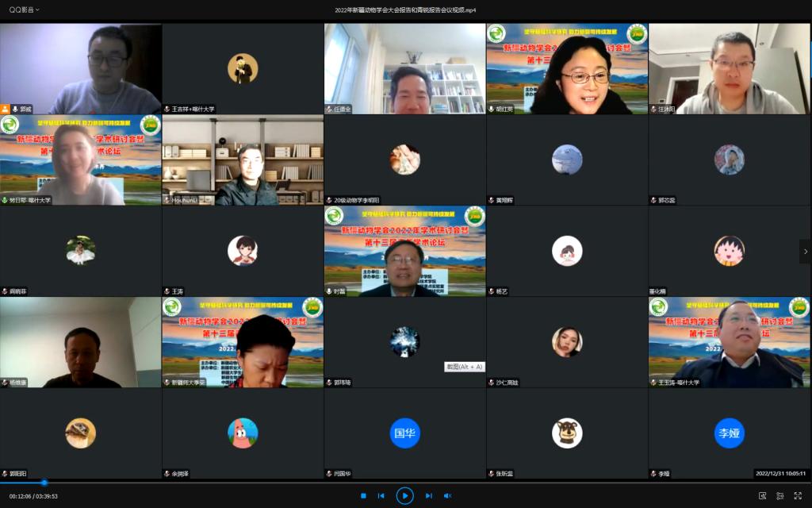Screen dimensions: 812x508
Task: Click the 截图(Alt + A) screenshot tooltip
Action: click(464, 367)
